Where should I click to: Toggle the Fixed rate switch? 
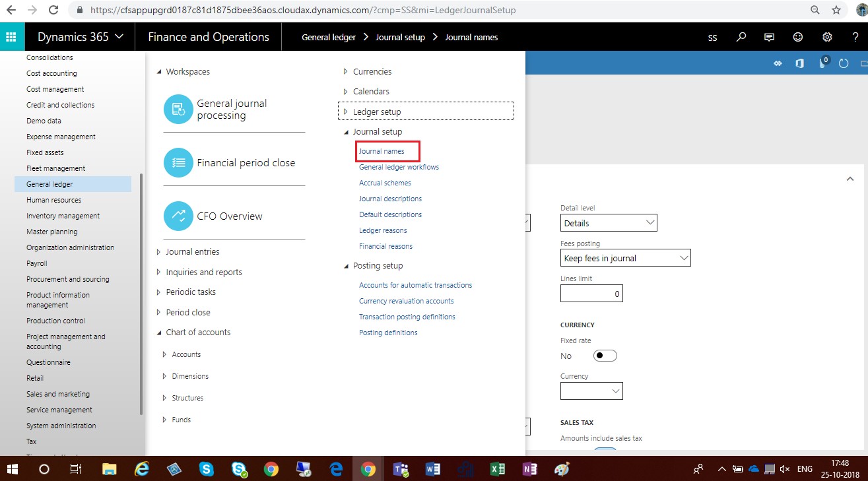pos(605,356)
